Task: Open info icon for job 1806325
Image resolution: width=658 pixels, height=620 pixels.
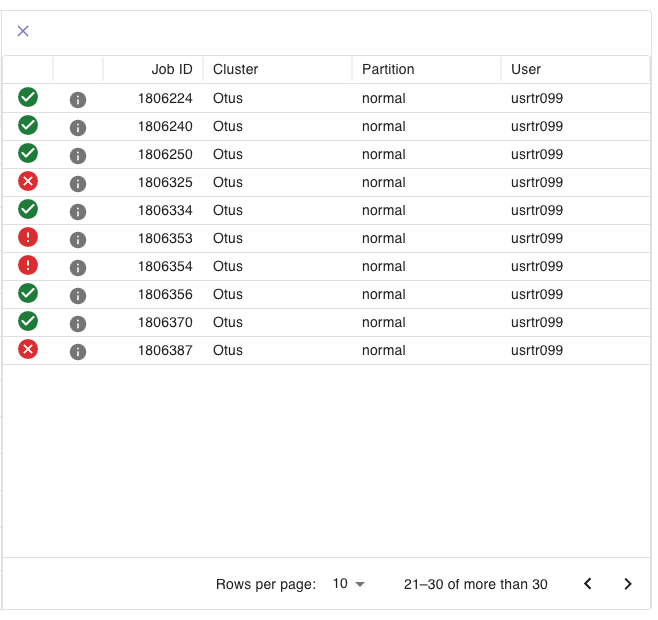Action: tap(78, 184)
